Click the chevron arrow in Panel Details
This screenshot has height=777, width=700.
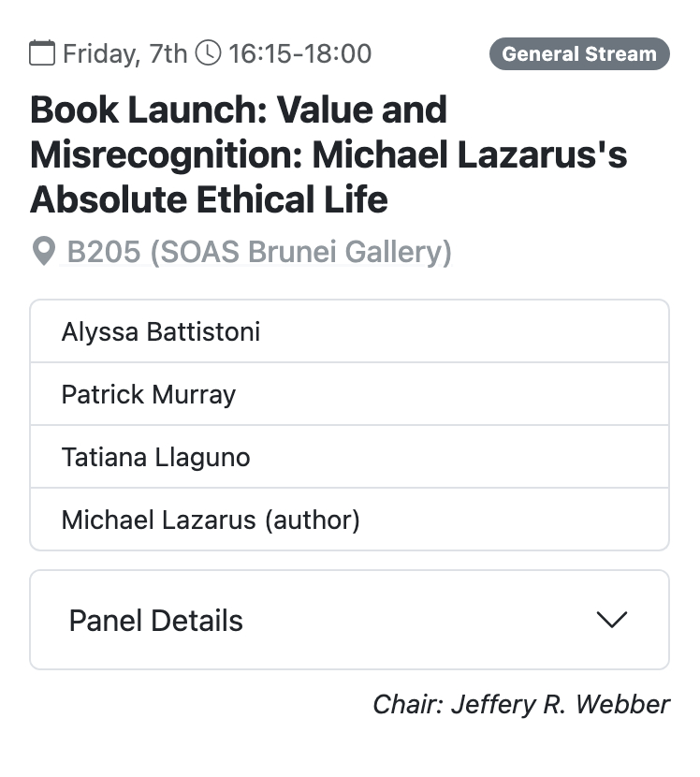click(x=611, y=620)
